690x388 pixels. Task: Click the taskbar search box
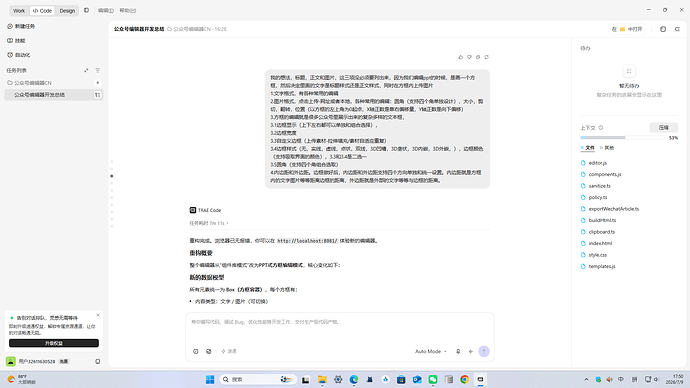[x=258, y=379]
